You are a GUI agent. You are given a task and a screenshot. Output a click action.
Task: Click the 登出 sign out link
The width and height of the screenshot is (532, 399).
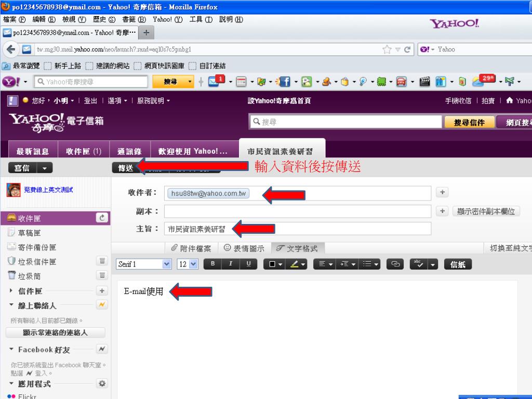(x=90, y=101)
